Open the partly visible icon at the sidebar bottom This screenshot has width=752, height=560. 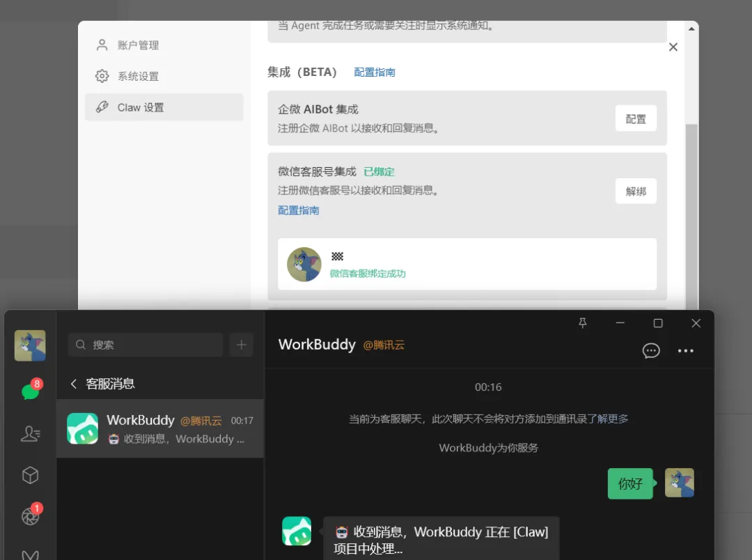[x=30, y=554]
